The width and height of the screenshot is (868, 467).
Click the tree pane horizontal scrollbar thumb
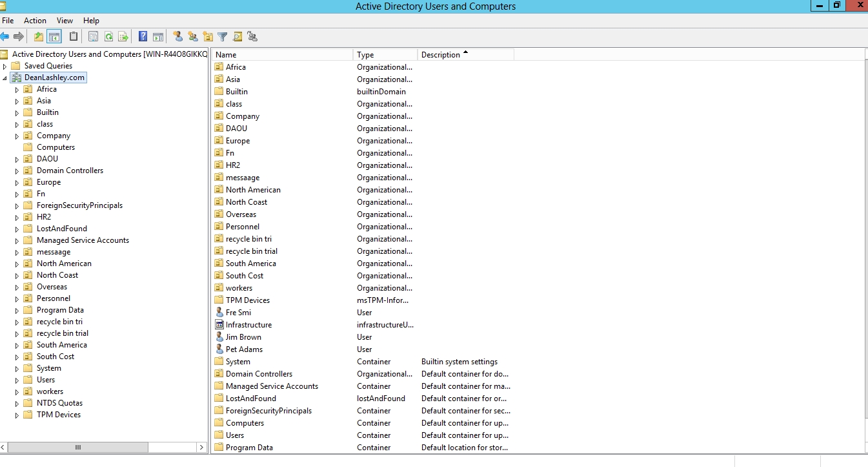coord(78,447)
